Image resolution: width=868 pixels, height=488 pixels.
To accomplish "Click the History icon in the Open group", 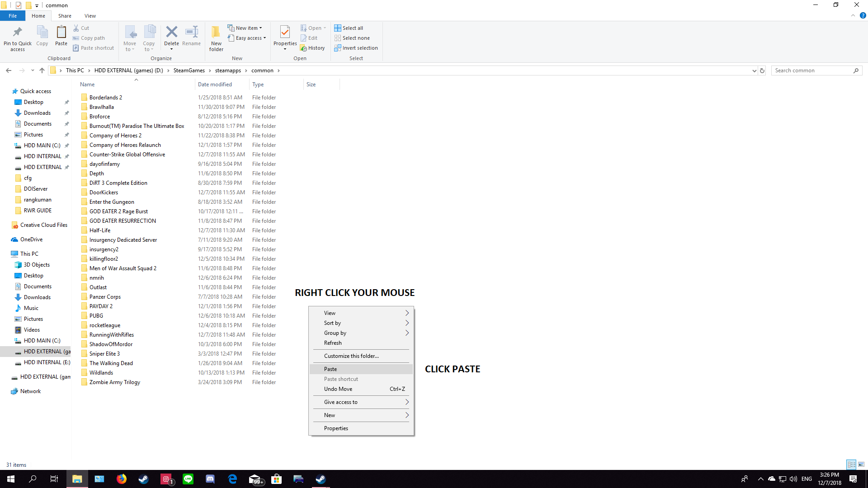I will pos(304,48).
